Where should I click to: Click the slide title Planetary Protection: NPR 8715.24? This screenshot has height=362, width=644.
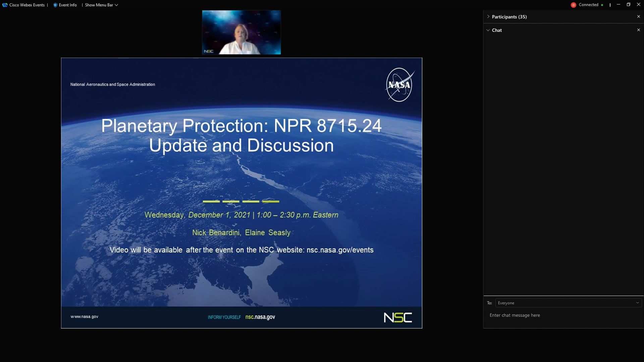(241, 126)
